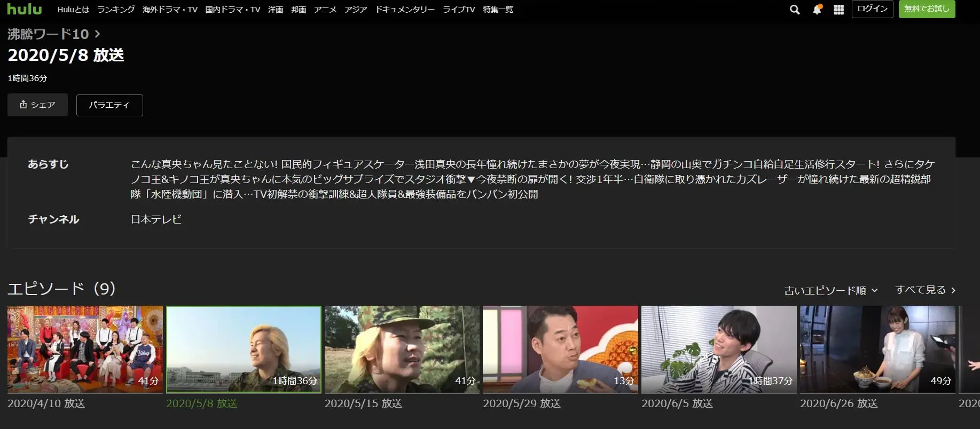Click the チャンネル label

pyautogui.click(x=53, y=219)
